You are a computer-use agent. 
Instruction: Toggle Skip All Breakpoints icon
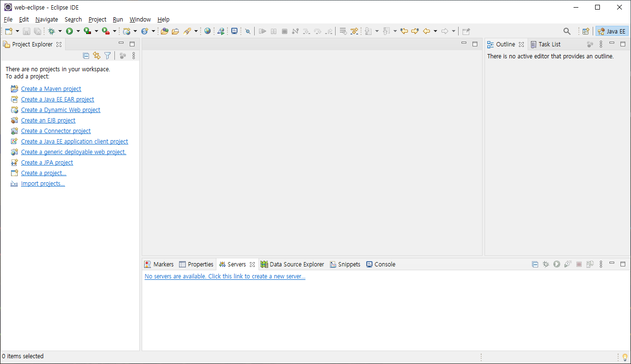coord(248,31)
